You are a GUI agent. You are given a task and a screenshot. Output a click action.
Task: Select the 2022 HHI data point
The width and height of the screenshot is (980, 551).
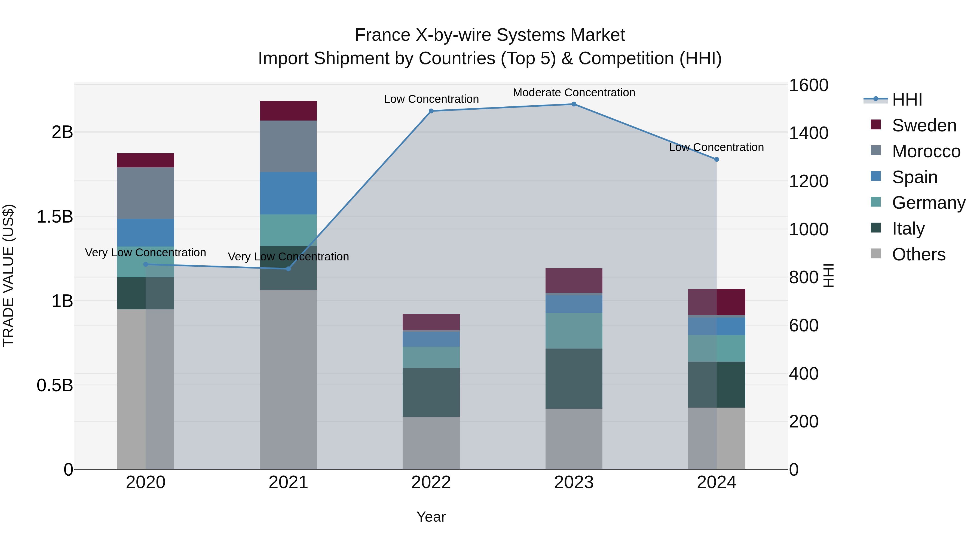coord(431,111)
